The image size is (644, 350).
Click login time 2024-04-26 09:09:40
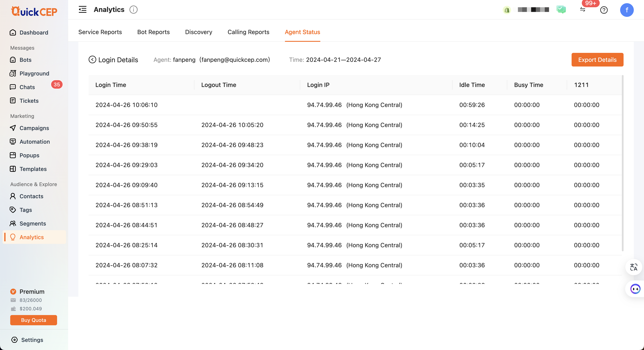[126, 185]
